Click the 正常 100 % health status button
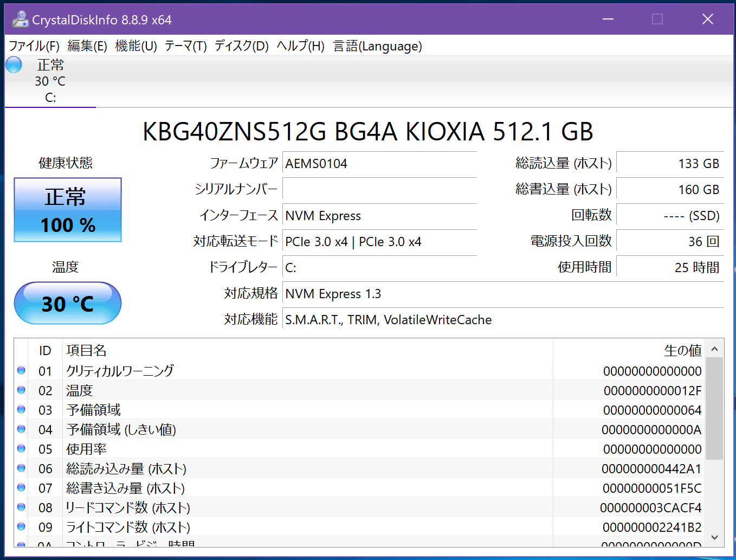This screenshot has height=560, width=736. tap(68, 210)
